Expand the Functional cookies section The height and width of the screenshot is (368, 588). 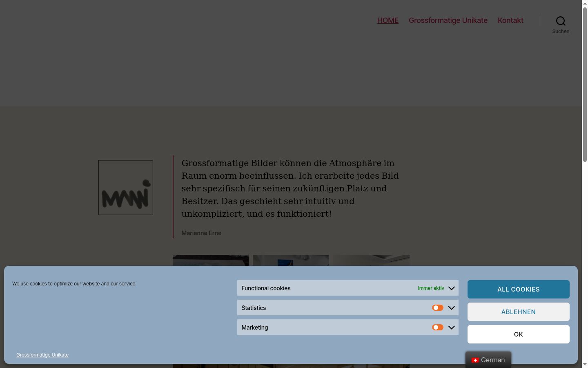click(452, 288)
